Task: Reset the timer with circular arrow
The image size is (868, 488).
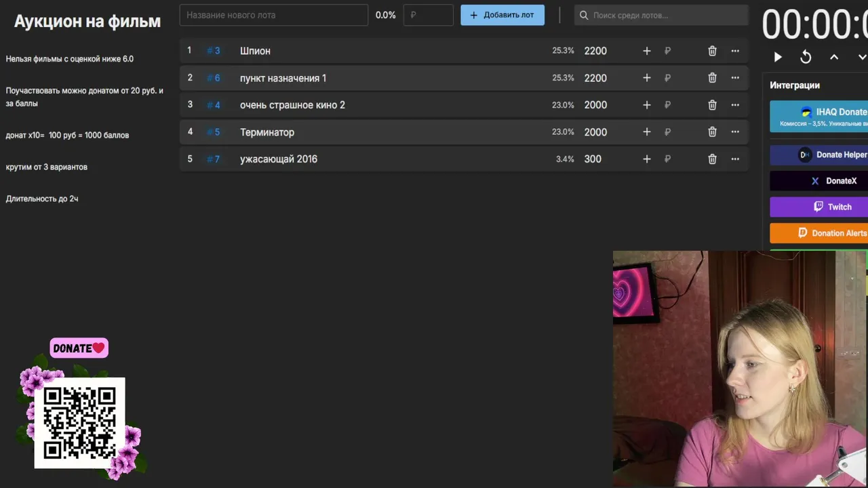Action: 806,58
